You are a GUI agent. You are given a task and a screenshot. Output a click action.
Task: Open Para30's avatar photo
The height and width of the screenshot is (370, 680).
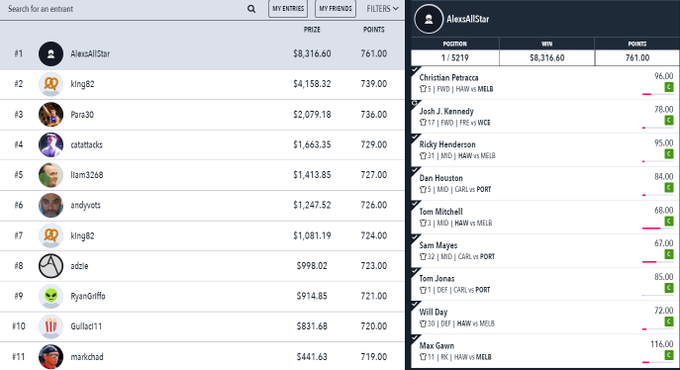[x=51, y=115]
